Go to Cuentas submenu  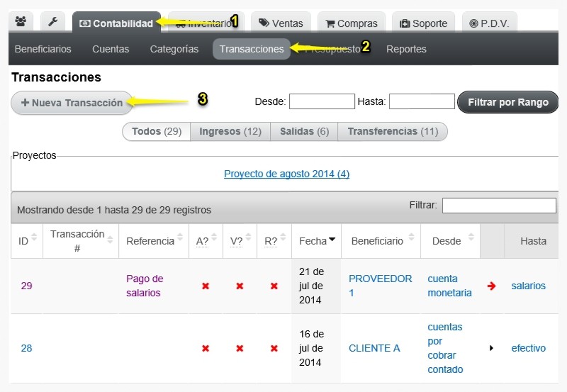[x=111, y=49]
